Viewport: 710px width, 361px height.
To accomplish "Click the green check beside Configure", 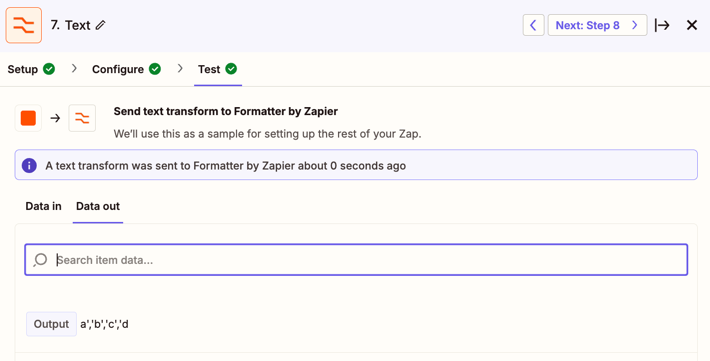I will 155,69.
